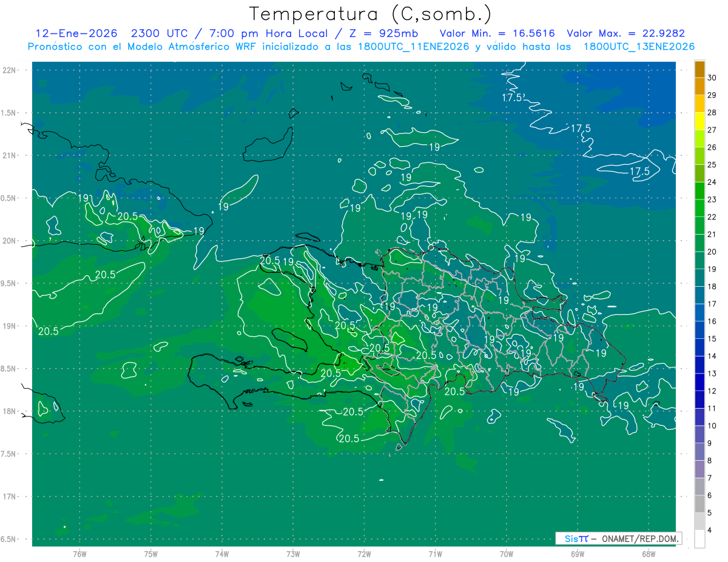Click the legend value '14' on the colorbar
Image resolution: width=728 pixels, height=562 pixels.
pos(712,356)
